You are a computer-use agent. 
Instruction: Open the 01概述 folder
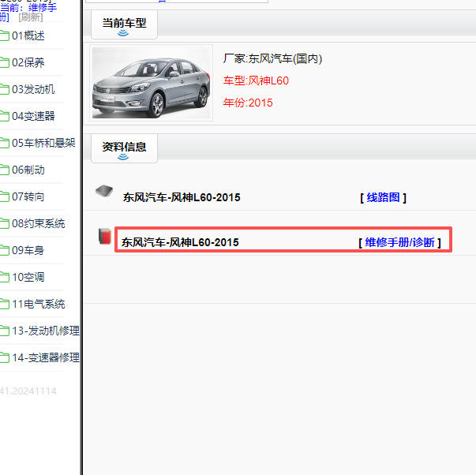(28, 36)
